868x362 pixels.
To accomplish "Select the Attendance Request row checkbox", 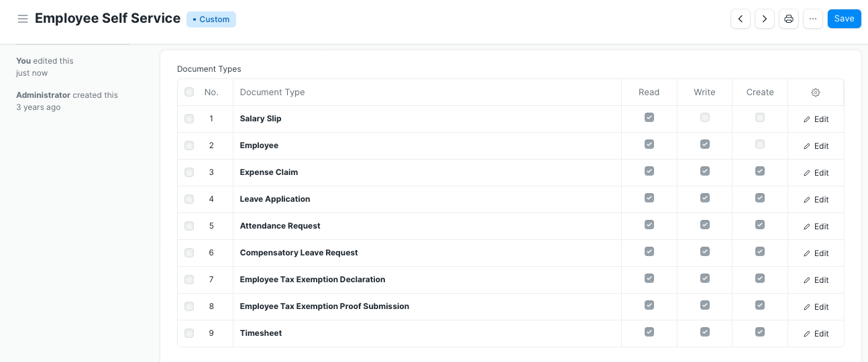I will (x=189, y=226).
